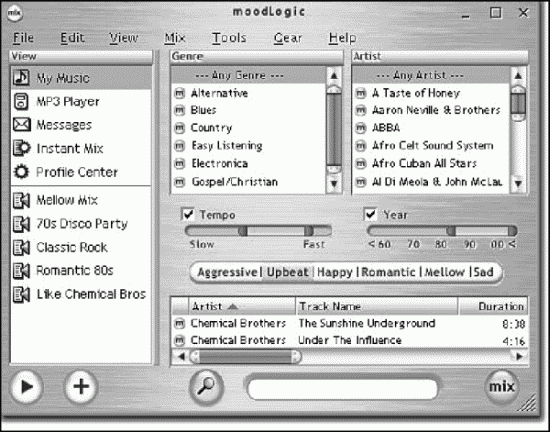Add item with the plus button
Viewport: 550px width, 432px height.
81,387
